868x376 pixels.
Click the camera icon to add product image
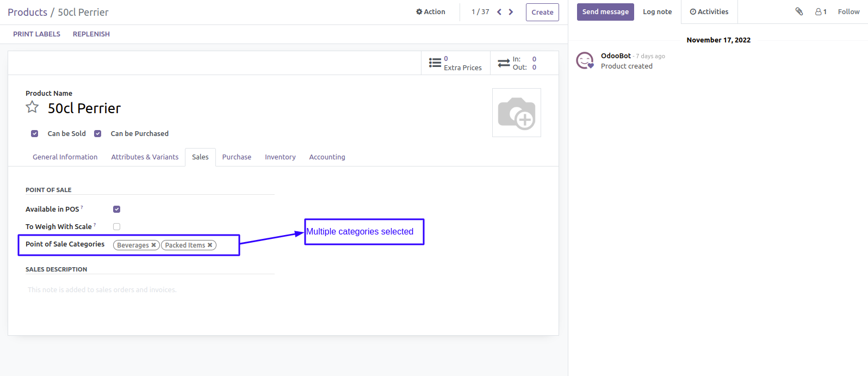(x=516, y=113)
